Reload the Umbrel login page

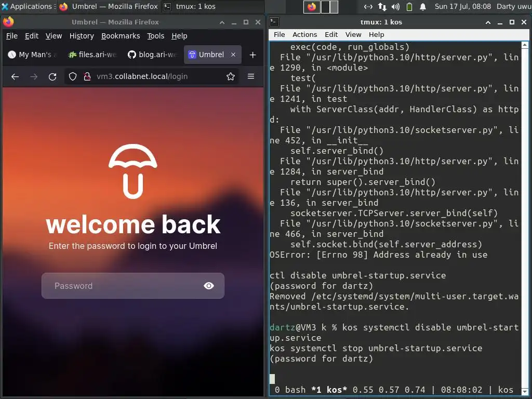52,77
